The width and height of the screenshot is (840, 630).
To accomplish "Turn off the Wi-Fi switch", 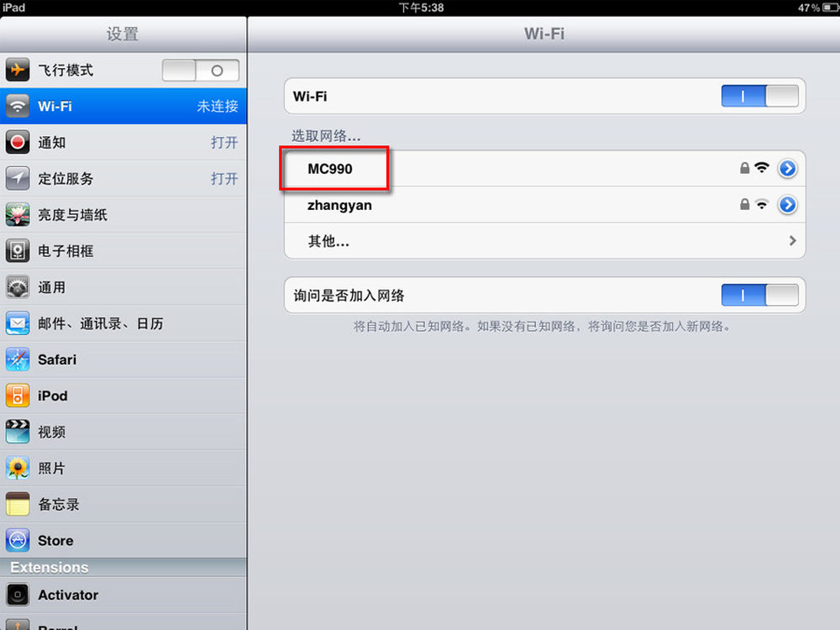I will point(759,97).
